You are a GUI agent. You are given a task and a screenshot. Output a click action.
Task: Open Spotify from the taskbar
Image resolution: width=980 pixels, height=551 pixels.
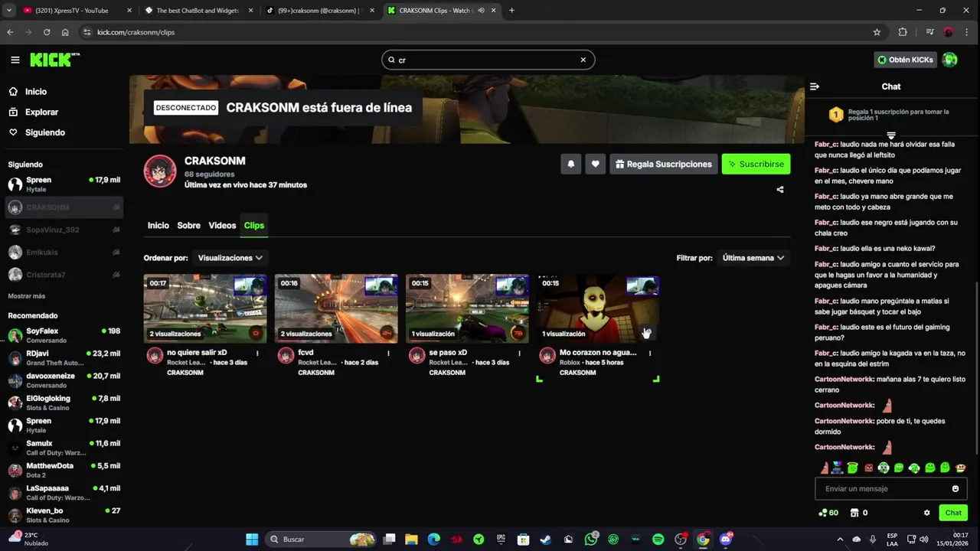658,540
